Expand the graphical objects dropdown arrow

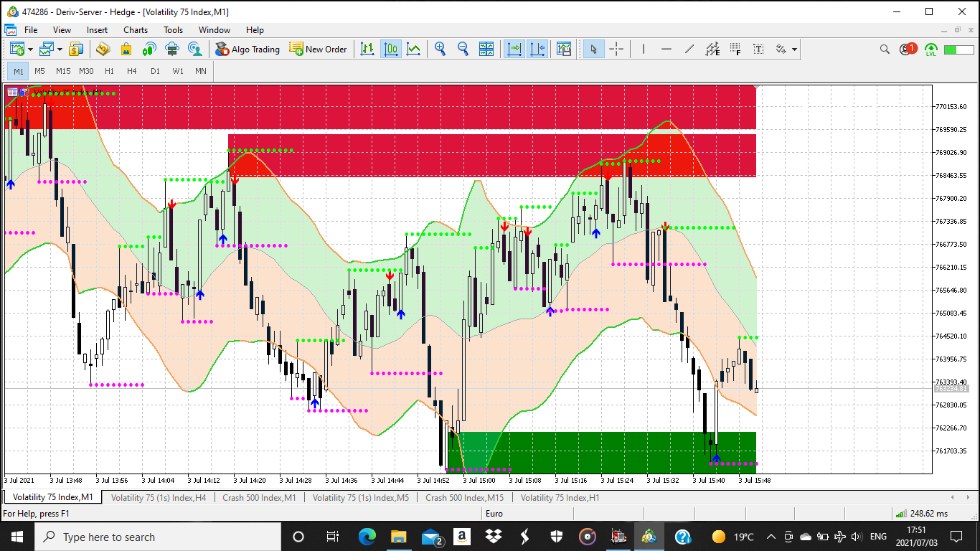click(x=794, y=50)
